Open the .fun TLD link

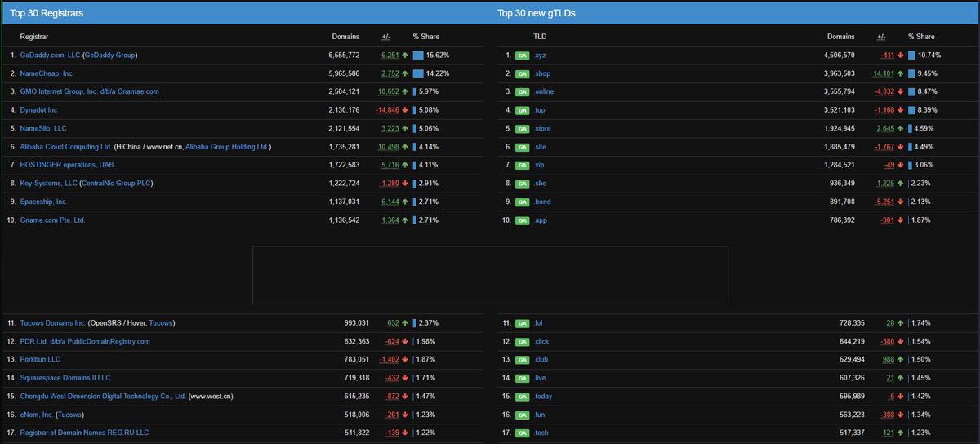540,415
